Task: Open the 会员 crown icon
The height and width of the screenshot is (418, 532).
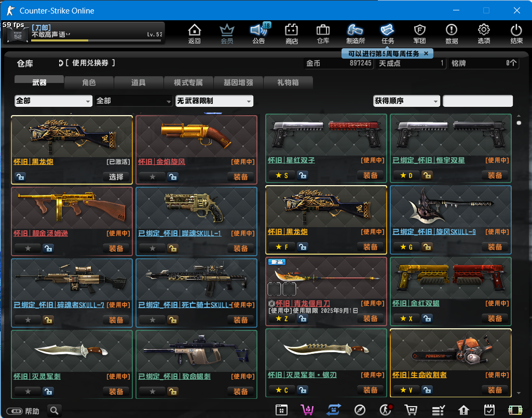Action: (227, 33)
